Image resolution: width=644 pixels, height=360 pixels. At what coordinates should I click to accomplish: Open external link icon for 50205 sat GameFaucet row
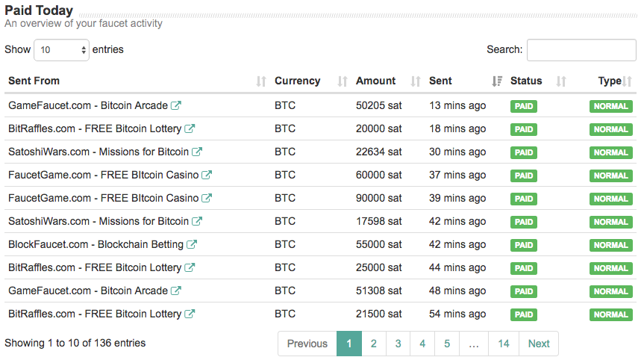click(176, 105)
